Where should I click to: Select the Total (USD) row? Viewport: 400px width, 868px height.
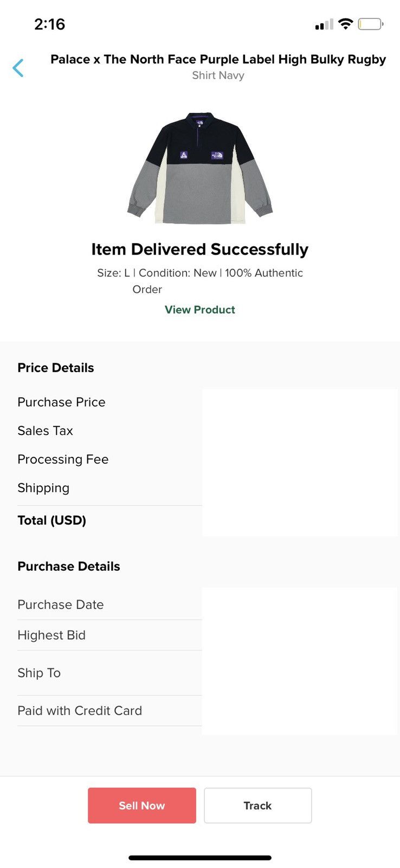point(208,520)
